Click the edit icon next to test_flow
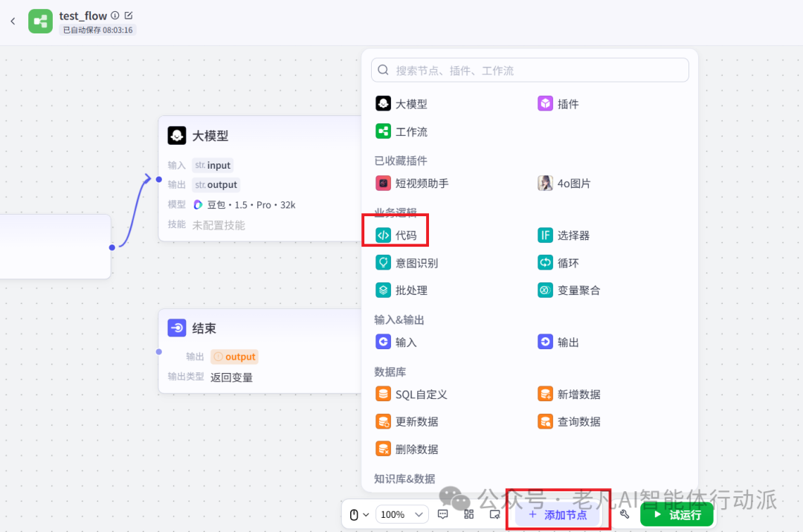Viewport: 803px width, 532px height. [129, 16]
